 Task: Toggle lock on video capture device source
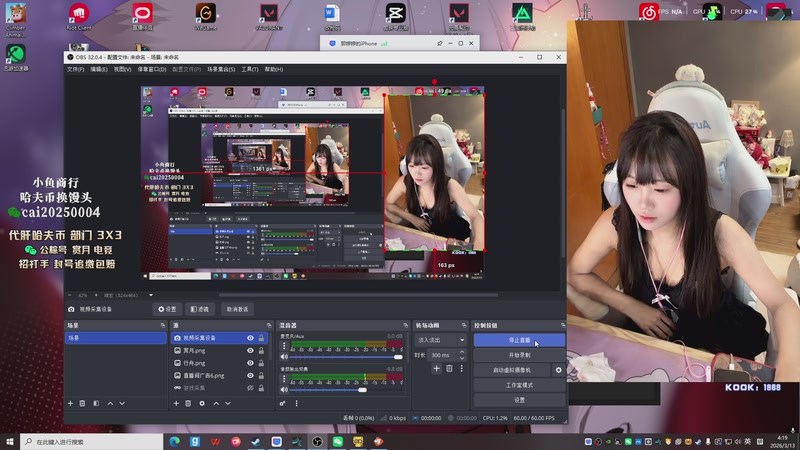(261, 338)
